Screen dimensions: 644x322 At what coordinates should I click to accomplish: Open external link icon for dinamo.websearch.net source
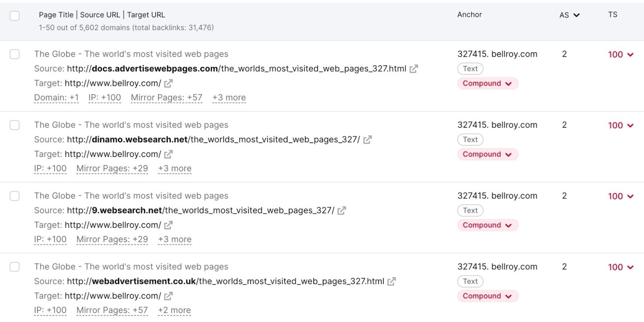point(367,140)
